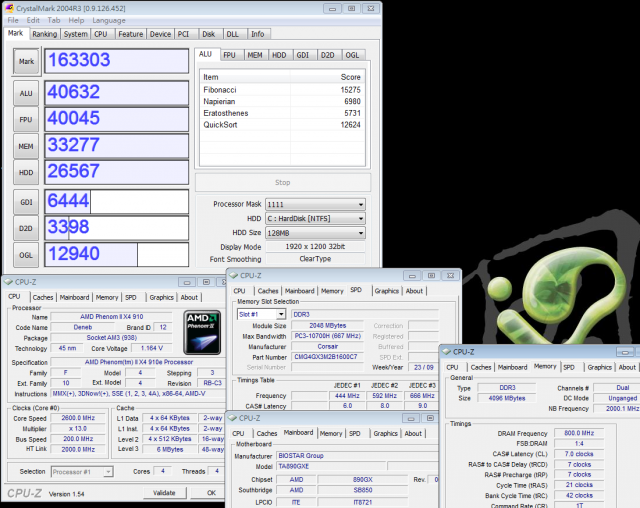Click the CPU-Z icon in the Mainboard window title
Viewport: 640px width, 508px height.
tap(233, 418)
